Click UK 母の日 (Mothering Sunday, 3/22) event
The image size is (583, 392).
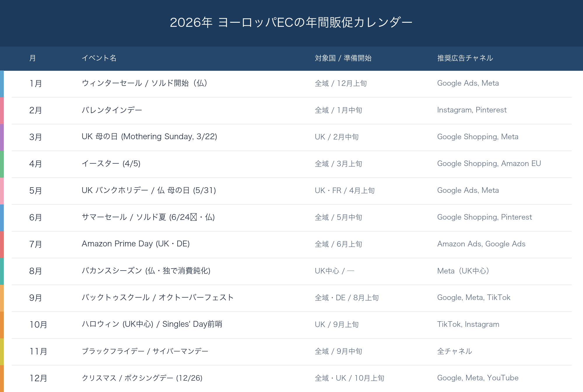tap(149, 137)
